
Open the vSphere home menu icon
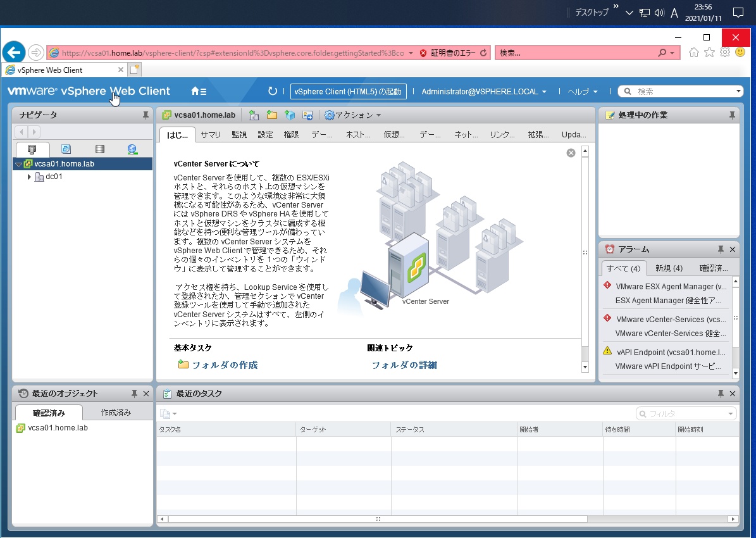point(199,91)
